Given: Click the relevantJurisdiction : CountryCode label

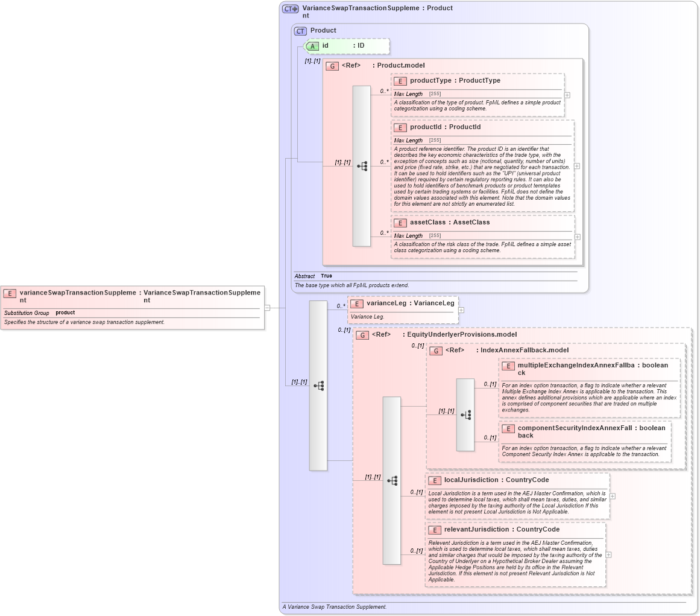Looking at the screenshot, I should point(502,529).
